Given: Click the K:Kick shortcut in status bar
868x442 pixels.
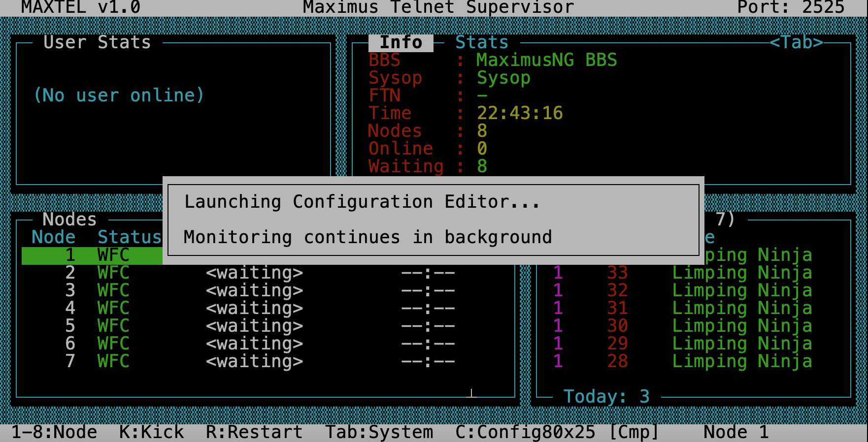Looking at the screenshot, I should click(152, 433).
